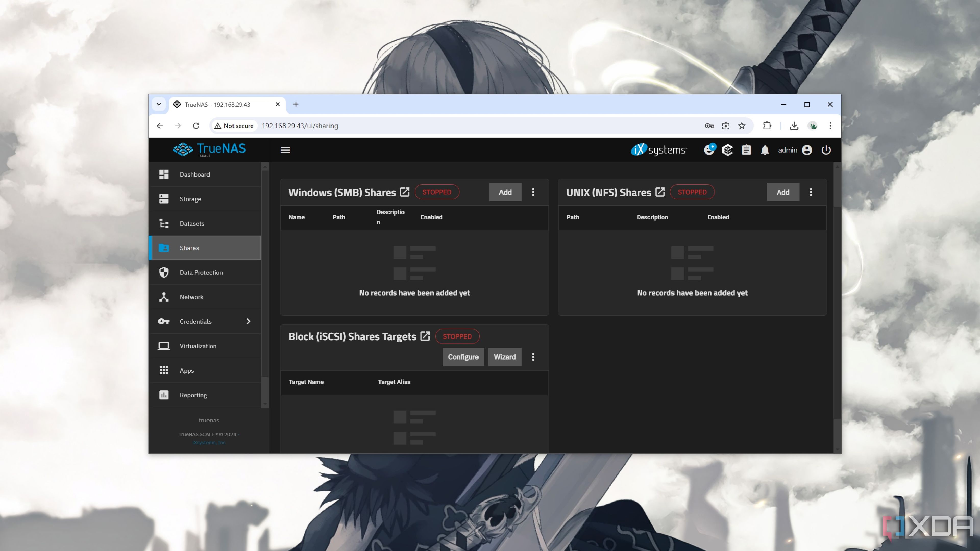
Task: Select the Apps section
Action: 187,370
